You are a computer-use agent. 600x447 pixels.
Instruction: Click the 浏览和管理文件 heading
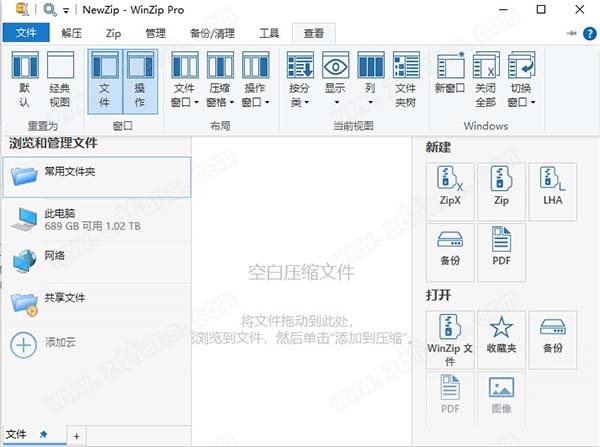click(x=53, y=144)
